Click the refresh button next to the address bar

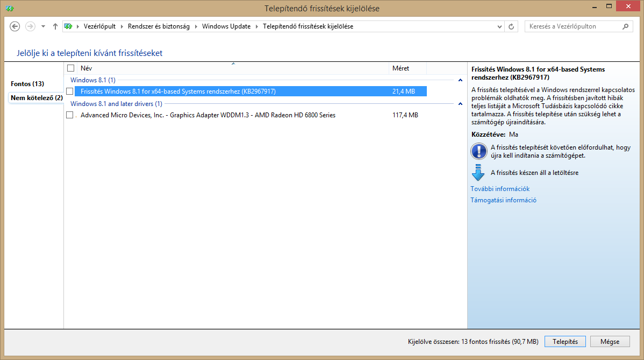click(x=511, y=26)
